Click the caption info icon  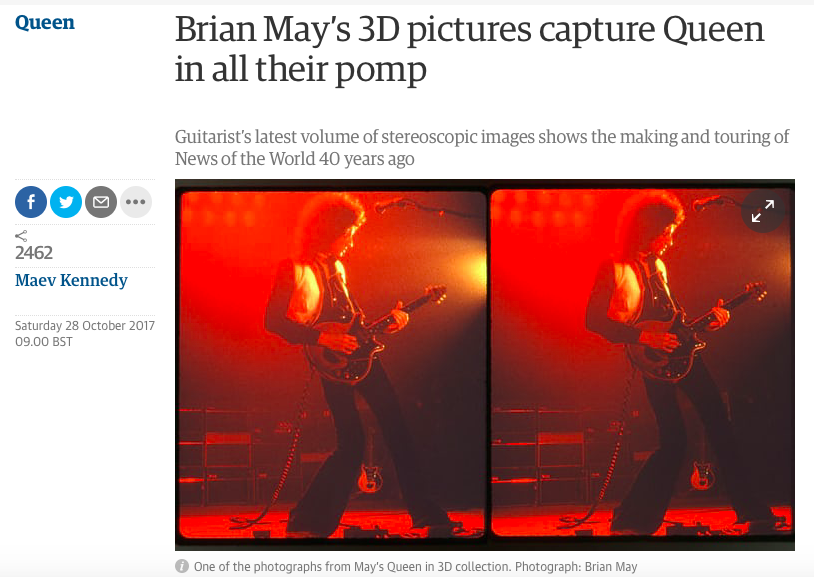(x=182, y=566)
